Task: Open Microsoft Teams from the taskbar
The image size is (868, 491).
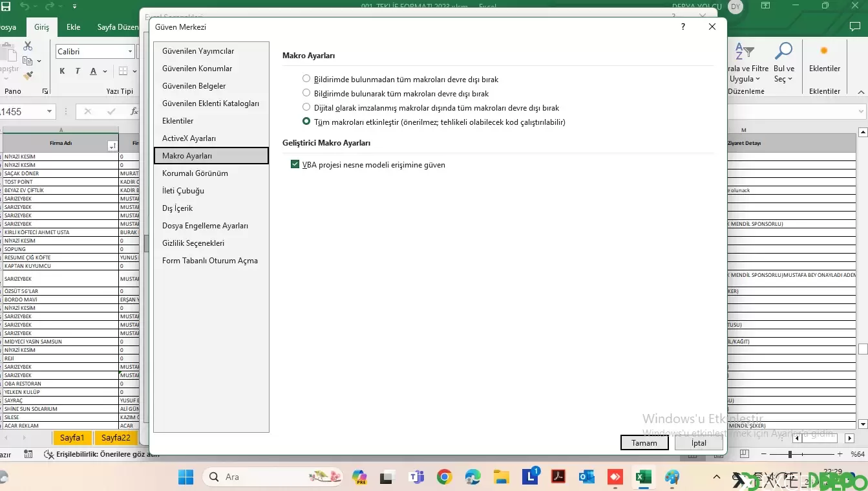Action: pos(416,477)
